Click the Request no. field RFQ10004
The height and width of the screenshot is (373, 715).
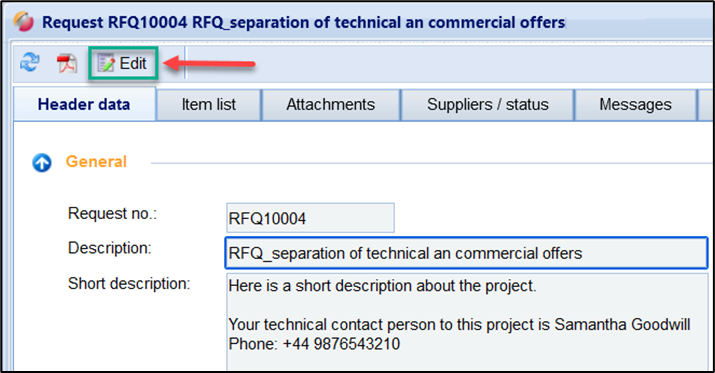pos(310,218)
